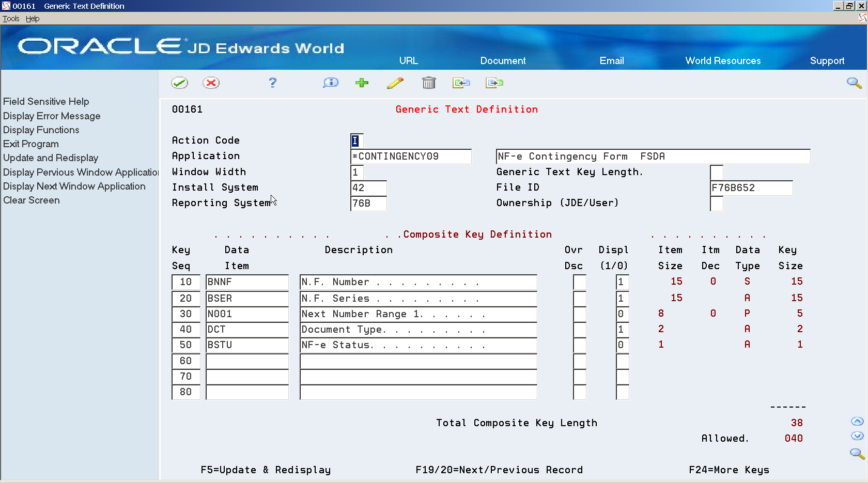Open help with the question mark icon
868x483 pixels.
point(273,83)
